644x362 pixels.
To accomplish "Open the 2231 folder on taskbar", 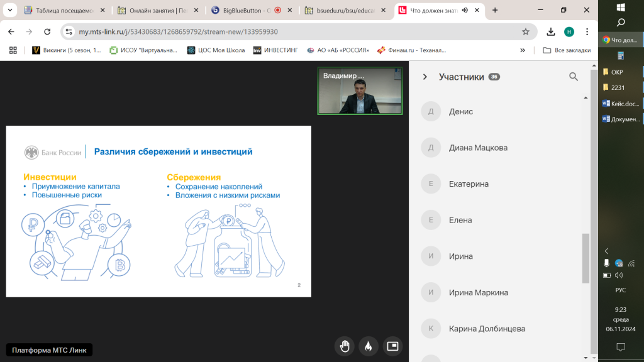I will [621, 87].
